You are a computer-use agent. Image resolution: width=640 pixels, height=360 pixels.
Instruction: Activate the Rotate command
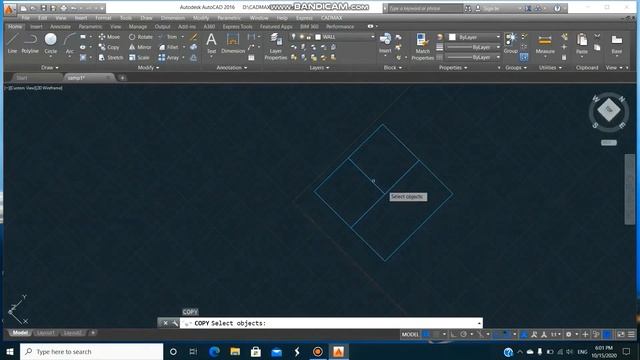141,37
